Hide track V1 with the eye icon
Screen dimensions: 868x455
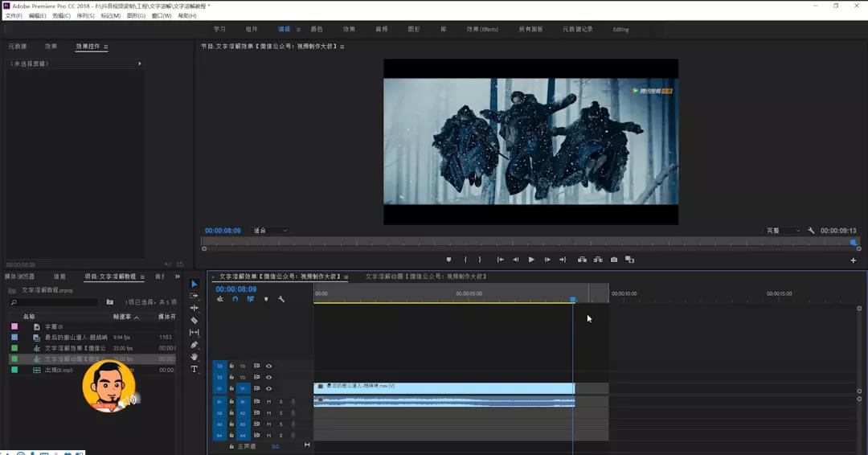[269, 388]
